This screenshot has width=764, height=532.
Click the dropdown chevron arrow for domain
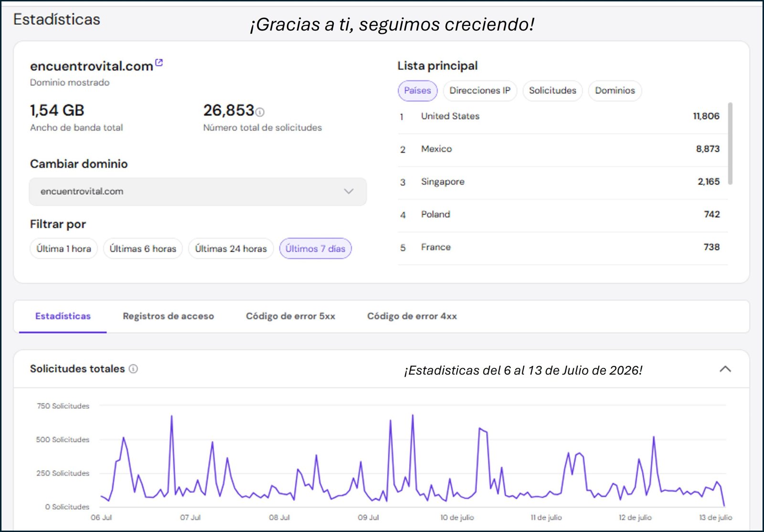point(349,192)
